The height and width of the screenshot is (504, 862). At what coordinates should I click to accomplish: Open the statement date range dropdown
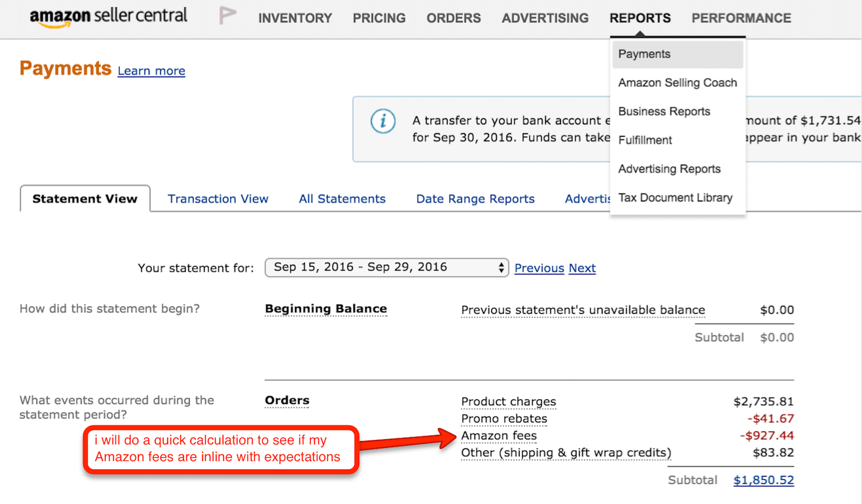coord(387,267)
